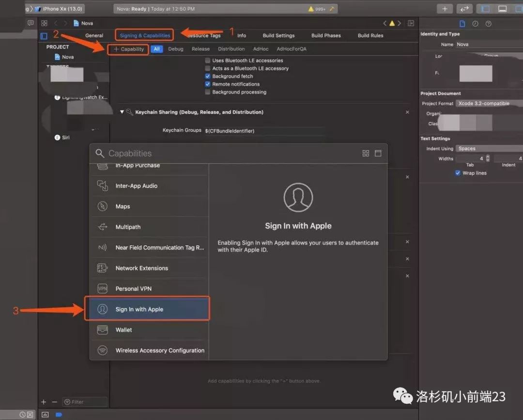Open the Build Settings tab
The image size is (523, 420).
coord(278,35)
